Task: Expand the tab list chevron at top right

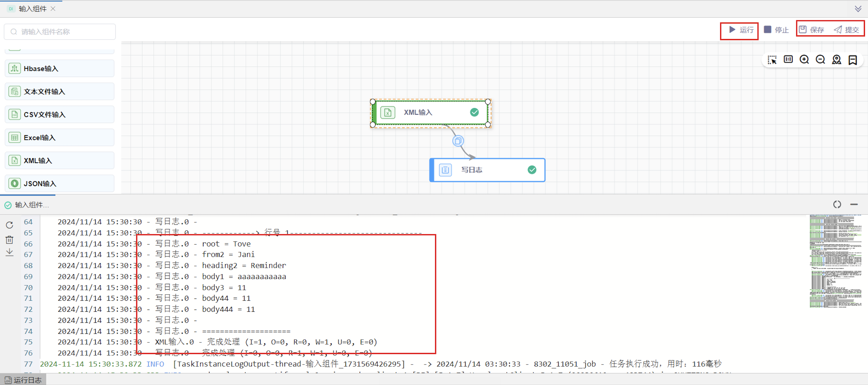Action: (x=858, y=9)
